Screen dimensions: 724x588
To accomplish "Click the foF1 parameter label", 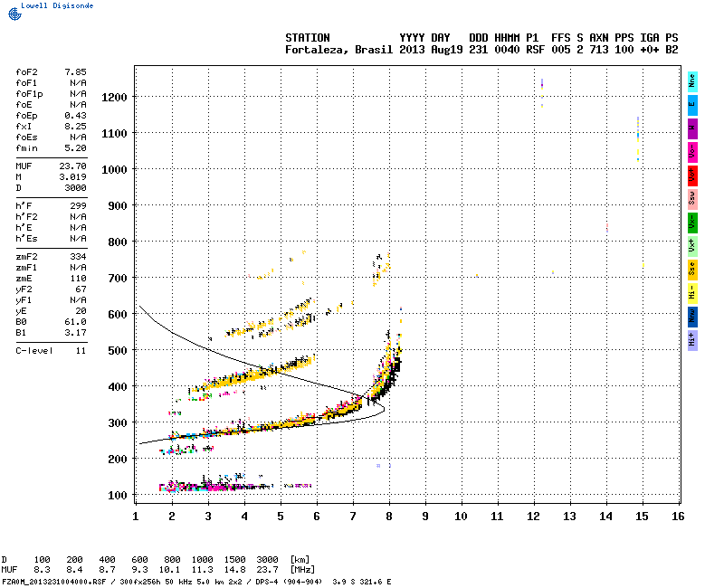I will coord(26,83).
